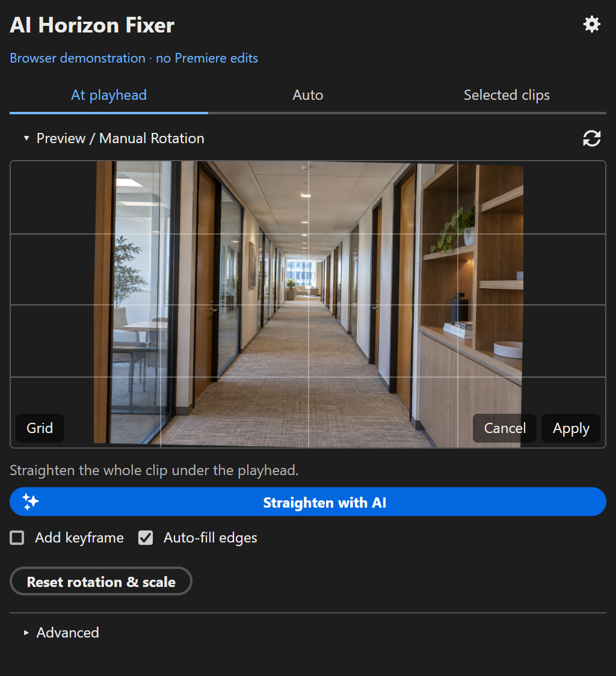Click the sparkle icon on Straighten button

pyautogui.click(x=31, y=502)
